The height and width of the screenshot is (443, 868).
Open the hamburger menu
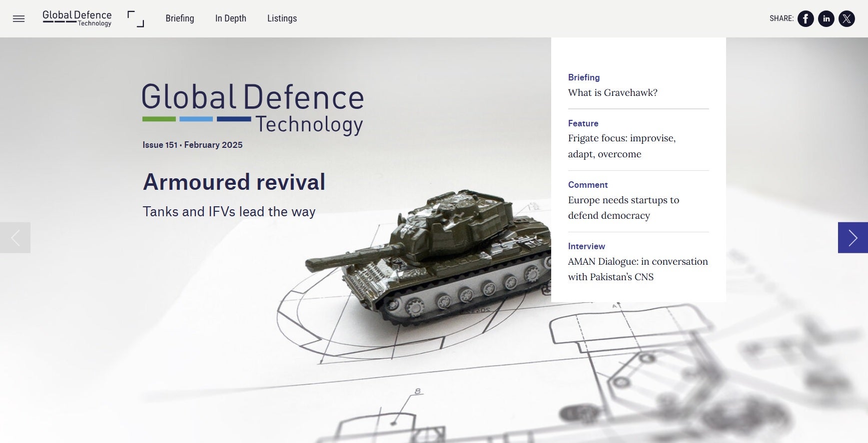click(x=18, y=19)
